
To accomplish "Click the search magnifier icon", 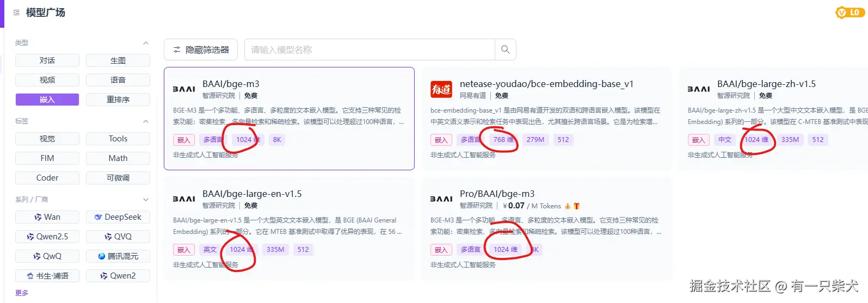I will (505, 50).
